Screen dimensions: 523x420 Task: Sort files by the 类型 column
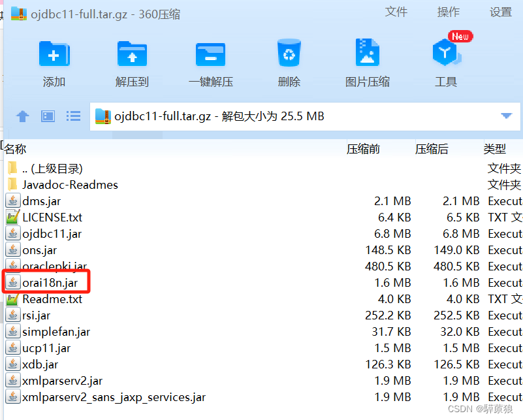496,149
